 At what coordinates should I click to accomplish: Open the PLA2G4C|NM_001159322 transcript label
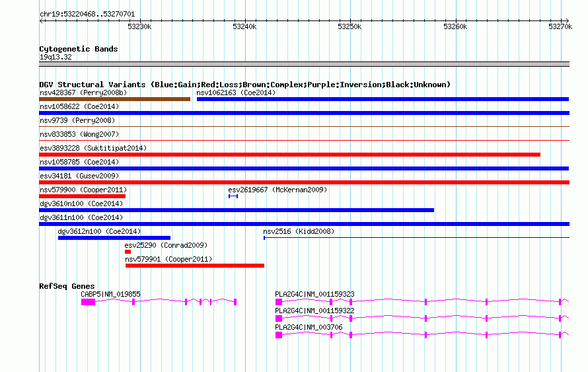(314, 311)
